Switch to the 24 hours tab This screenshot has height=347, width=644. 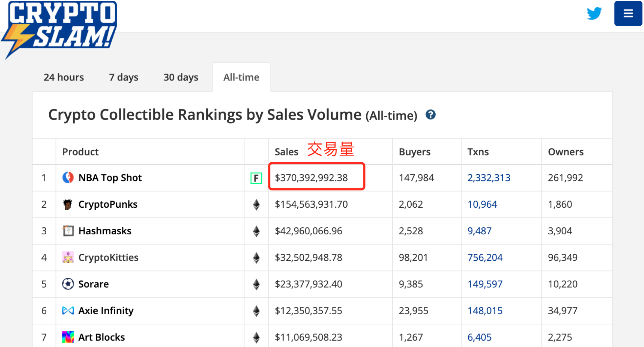click(x=64, y=77)
